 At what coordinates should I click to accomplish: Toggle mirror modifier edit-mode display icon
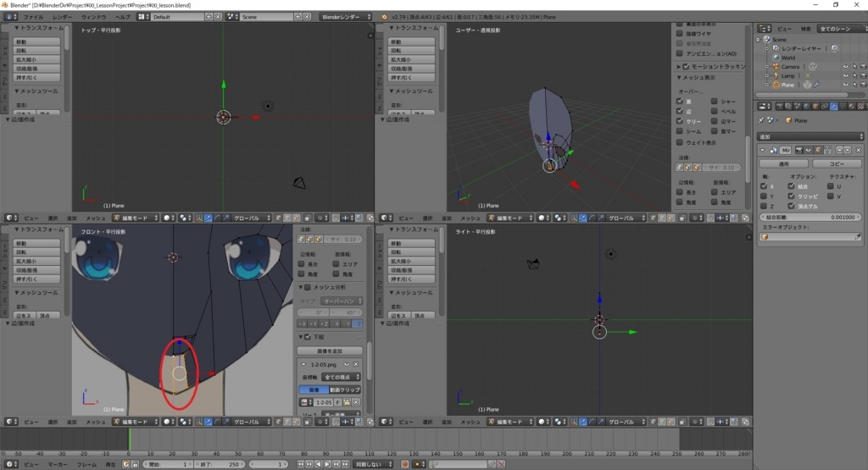point(817,150)
